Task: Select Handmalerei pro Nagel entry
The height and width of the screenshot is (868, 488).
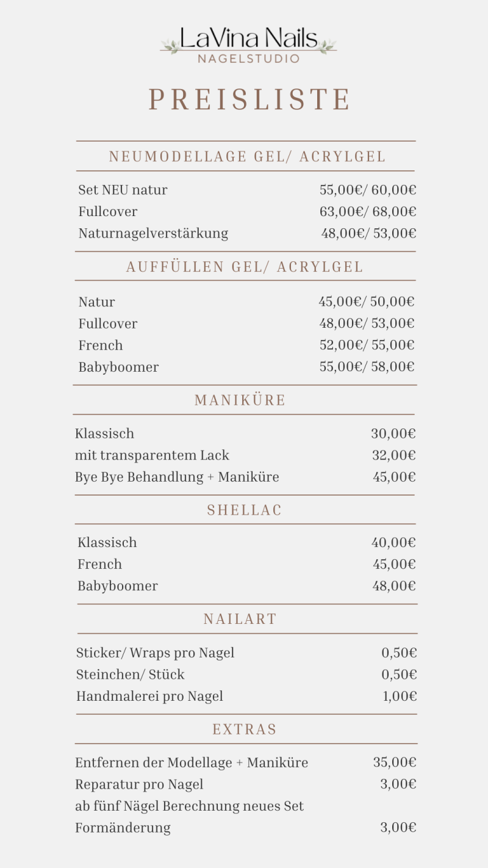Action: coord(149,696)
